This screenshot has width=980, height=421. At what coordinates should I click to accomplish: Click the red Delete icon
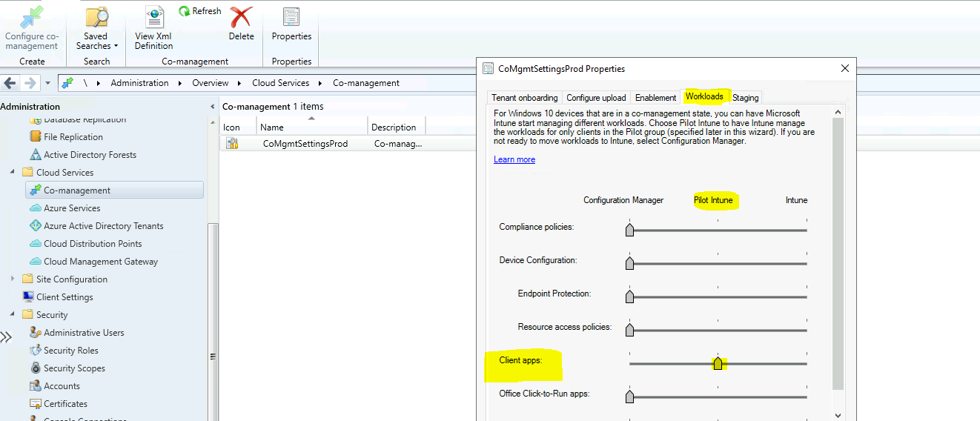[240, 17]
